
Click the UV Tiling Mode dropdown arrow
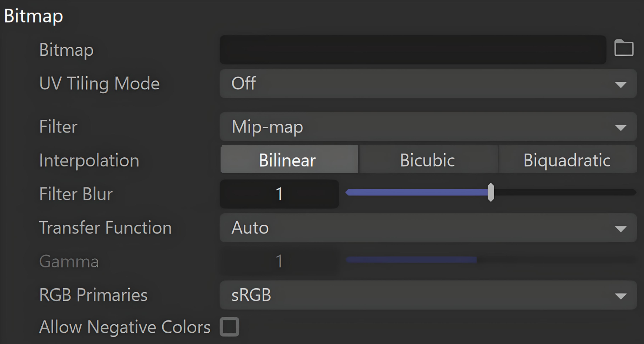click(x=620, y=84)
